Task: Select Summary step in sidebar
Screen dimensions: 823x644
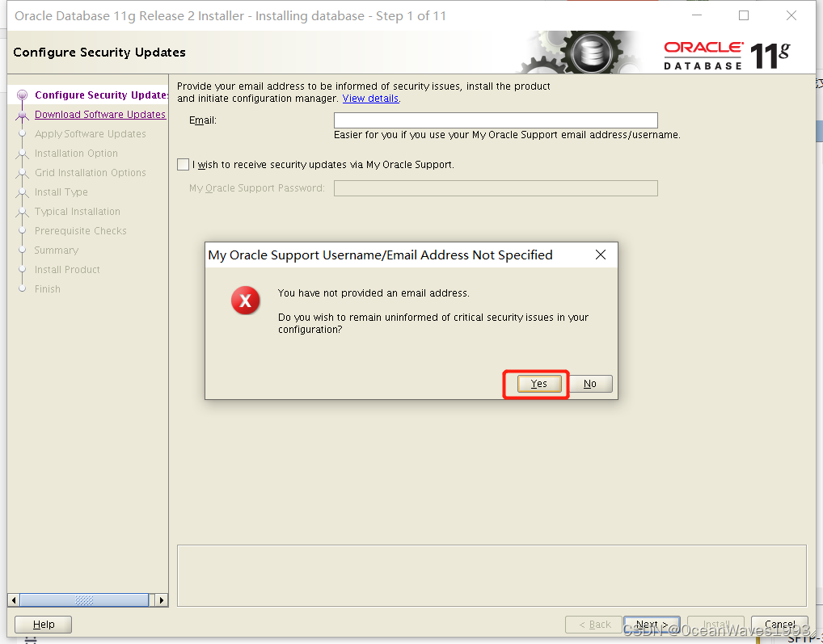Action: tap(56, 250)
